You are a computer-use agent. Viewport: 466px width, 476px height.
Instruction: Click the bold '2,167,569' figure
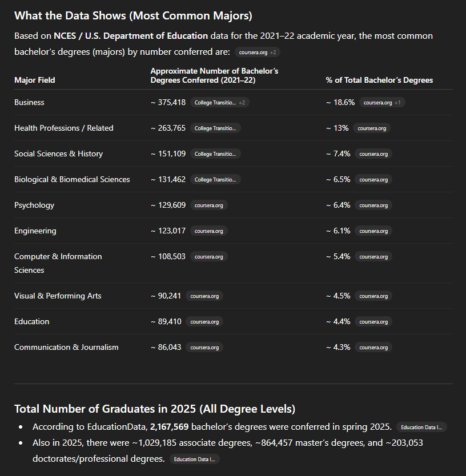[x=169, y=427]
